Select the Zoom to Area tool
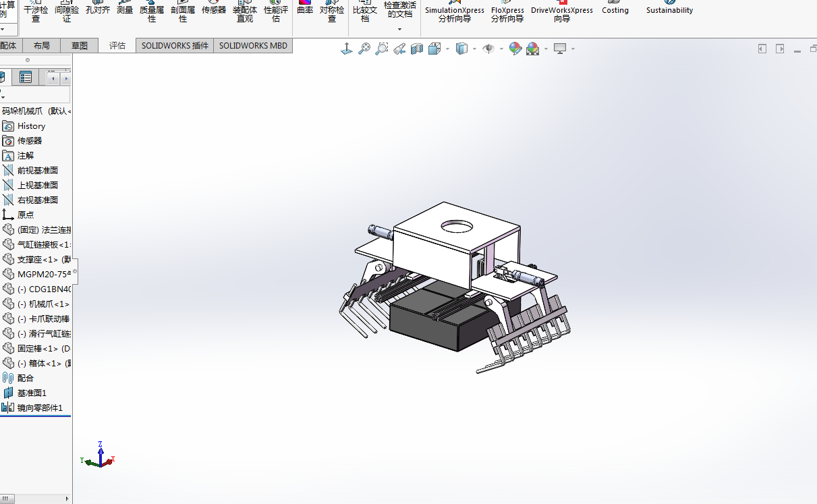 [x=382, y=49]
